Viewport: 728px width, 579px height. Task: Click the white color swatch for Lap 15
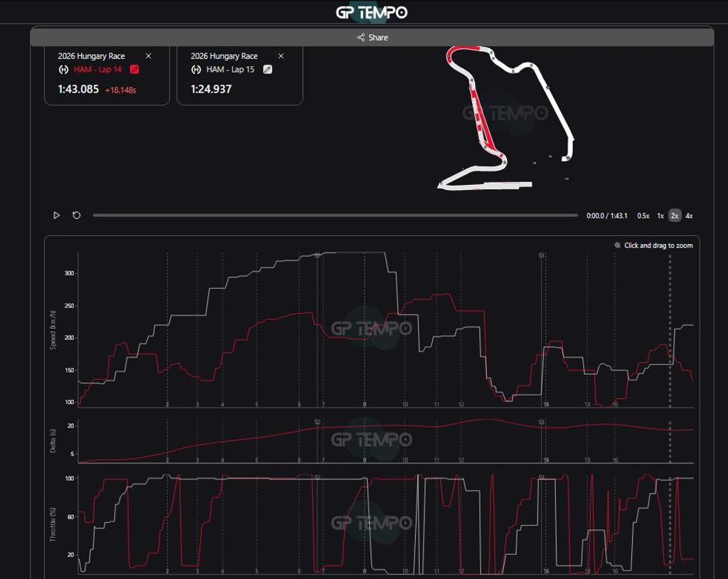click(x=267, y=69)
